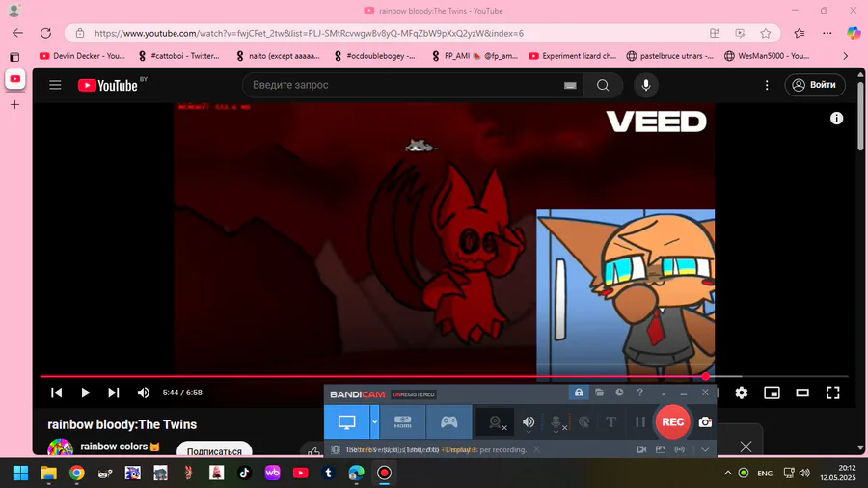Click Bandicam lock icon
Screen dimensions: 868x488
[579, 393]
